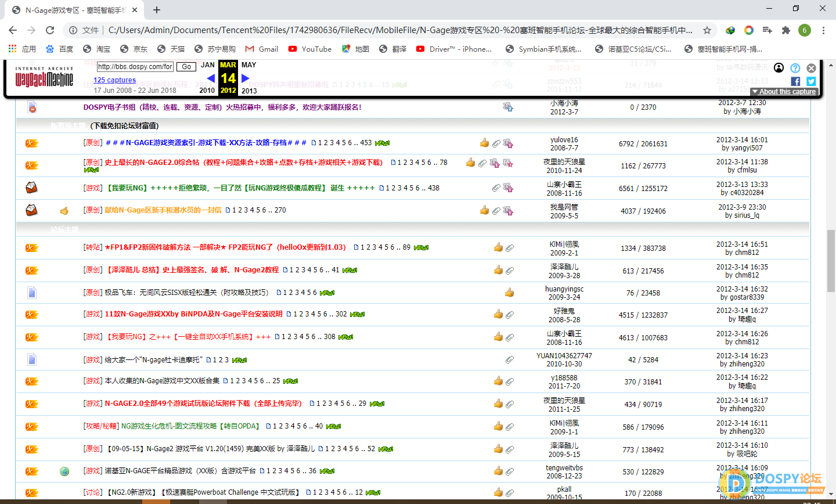Open thread 史上最长的N-GAGE2.0综合帖
836x504 pixels.
point(244,163)
